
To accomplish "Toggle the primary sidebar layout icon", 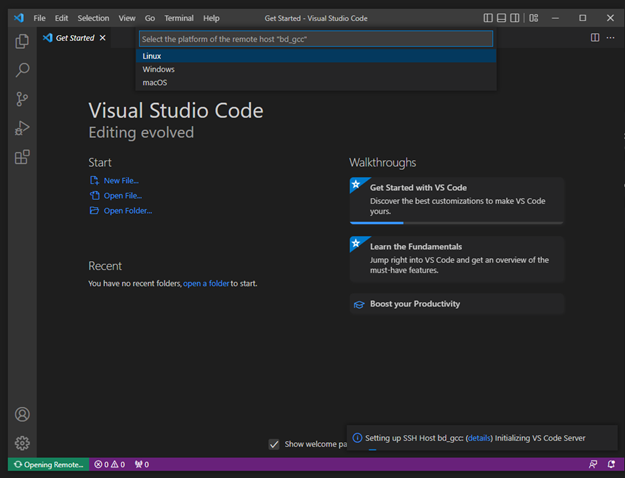I will [x=488, y=18].
